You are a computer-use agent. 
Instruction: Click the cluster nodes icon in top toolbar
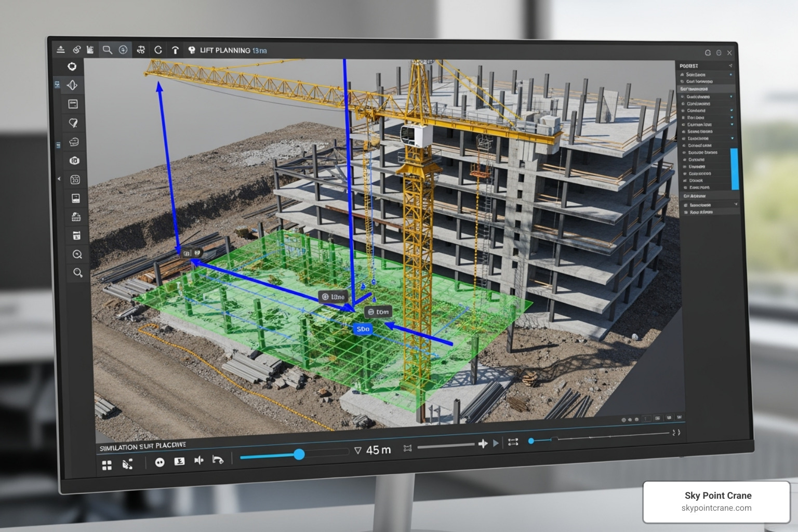[x=141, y=50]
